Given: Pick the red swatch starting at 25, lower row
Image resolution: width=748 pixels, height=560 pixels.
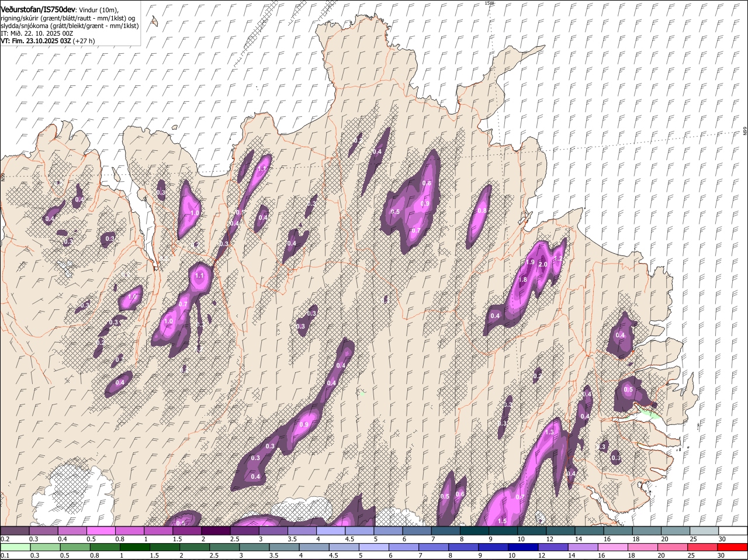Looking at the screenshot, I should (x=702, y=547).
